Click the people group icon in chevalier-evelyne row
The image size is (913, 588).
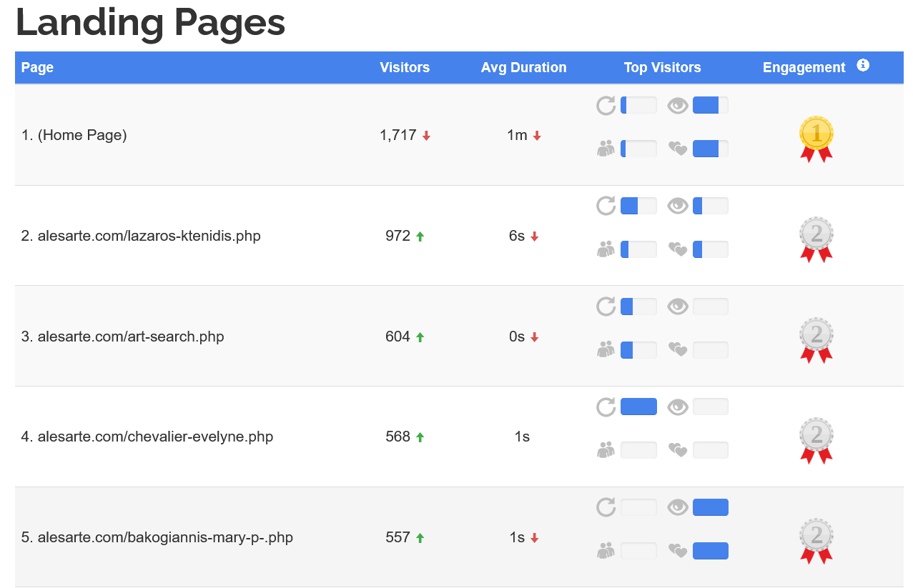(x=606, y=450)
